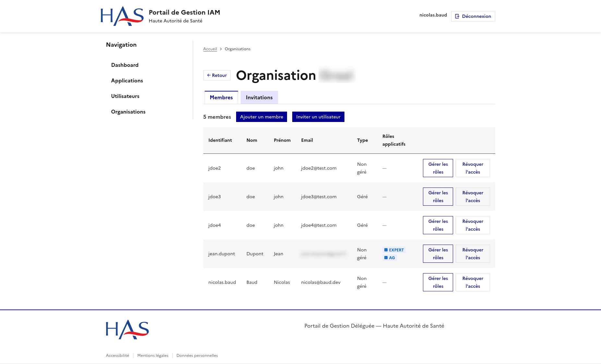Switch to the Membres tab
This screenshot has width=601, height=364.
[221, 97]
